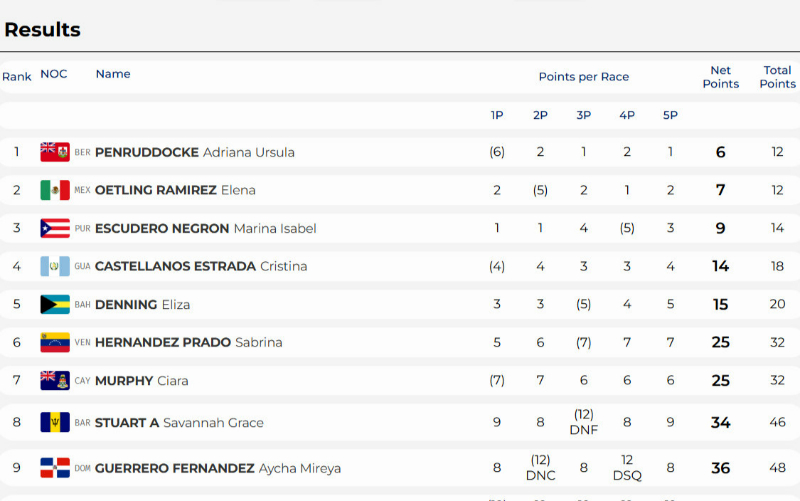
Task: Click the Mexico flag icon
Action: coord(55,190)
